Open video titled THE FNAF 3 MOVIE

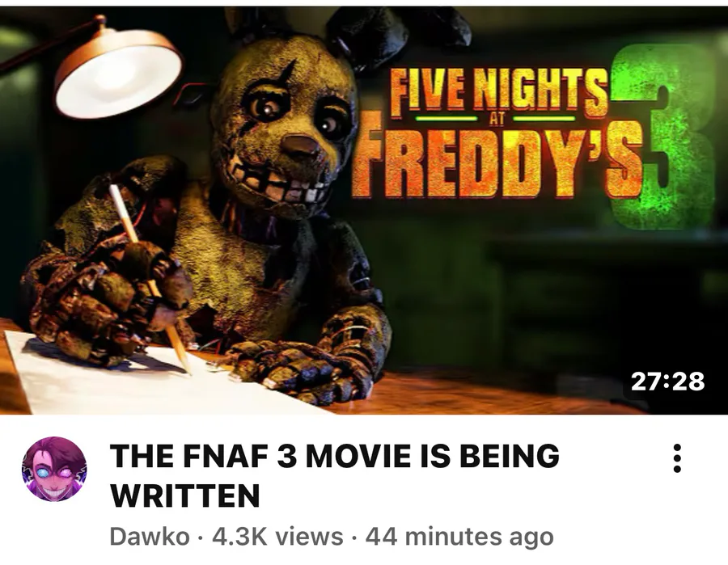pos(334,475)
